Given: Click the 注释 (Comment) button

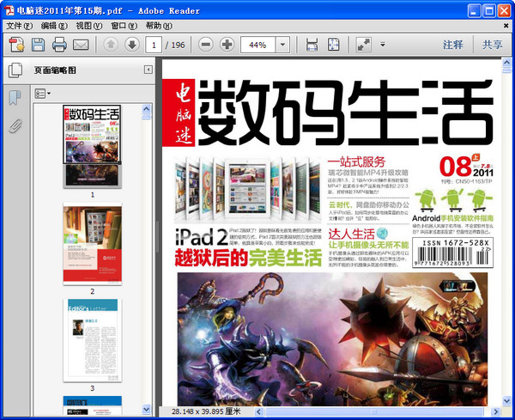Looking at the screenshot, I should click(453, 44).
